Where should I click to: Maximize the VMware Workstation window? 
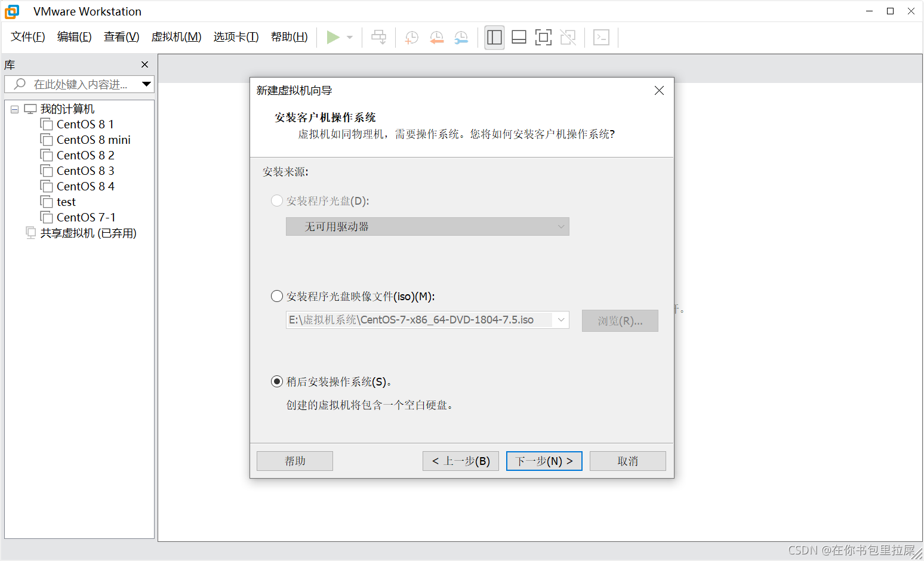click(x=890, y=11)
